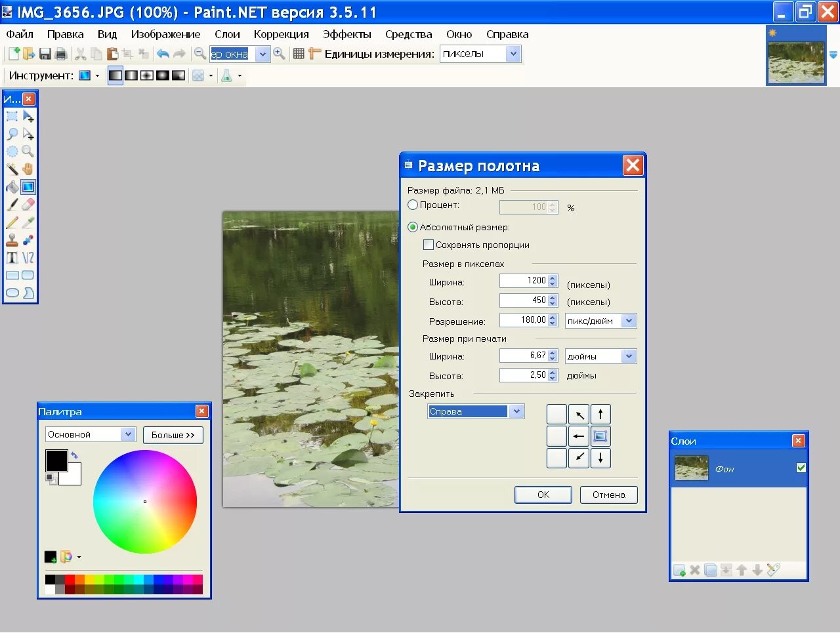The width and height of the screenshot is (840, 633).
Task: Select the Magic Wand tool
Action: 12,169
